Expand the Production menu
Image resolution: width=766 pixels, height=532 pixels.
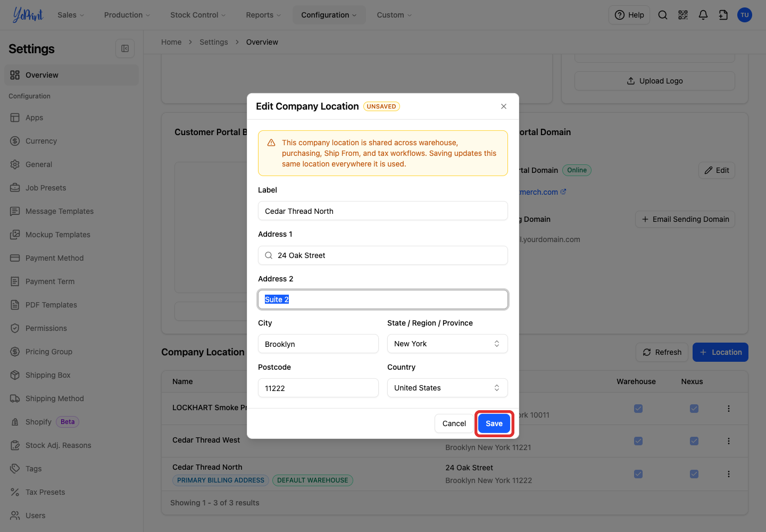click(127, 15)
